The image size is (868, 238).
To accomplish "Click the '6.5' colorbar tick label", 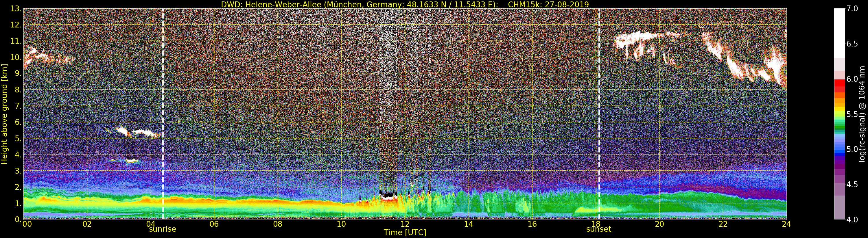I will pos(852,44).
